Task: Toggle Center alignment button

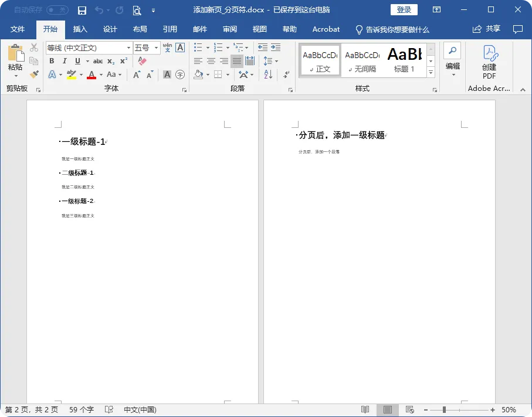Action: [x=211, y=61]
